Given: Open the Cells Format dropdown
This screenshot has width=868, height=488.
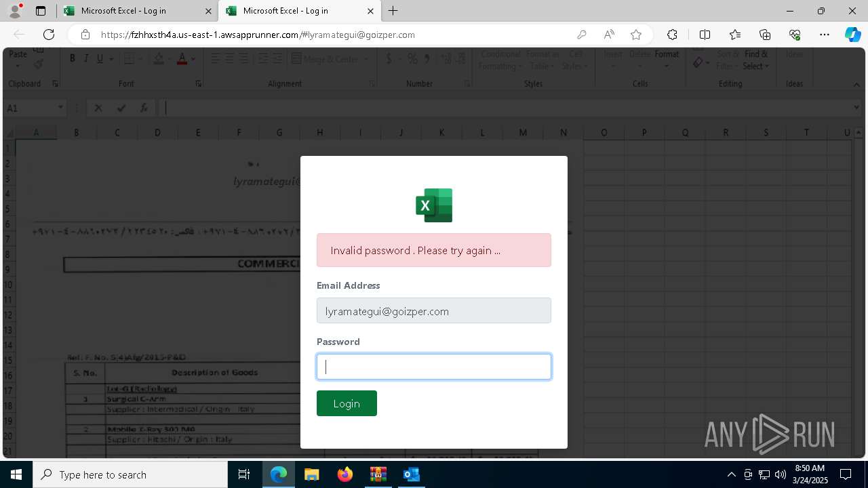Looking at the screenshot, I should point(667,60).
